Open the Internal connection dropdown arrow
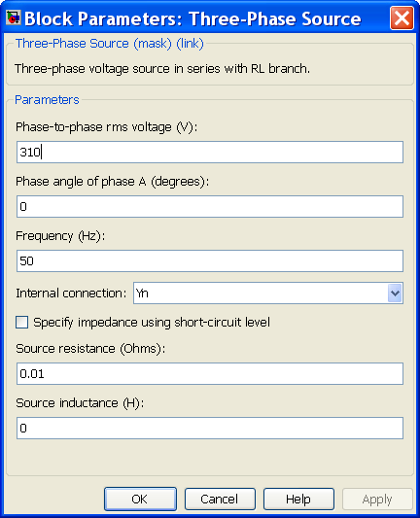The width and height of the screenshot is (420, 518). tap(395, 294)
